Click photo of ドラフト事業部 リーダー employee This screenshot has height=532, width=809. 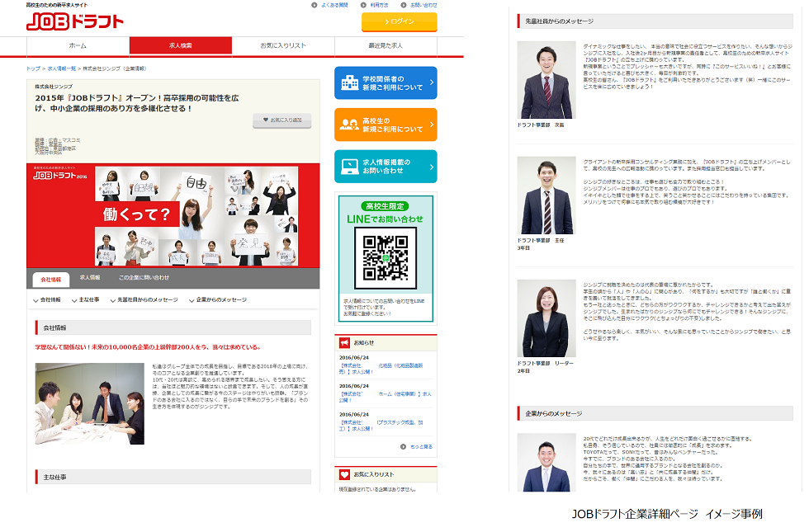pyautogui.click(x=546, y=318)
